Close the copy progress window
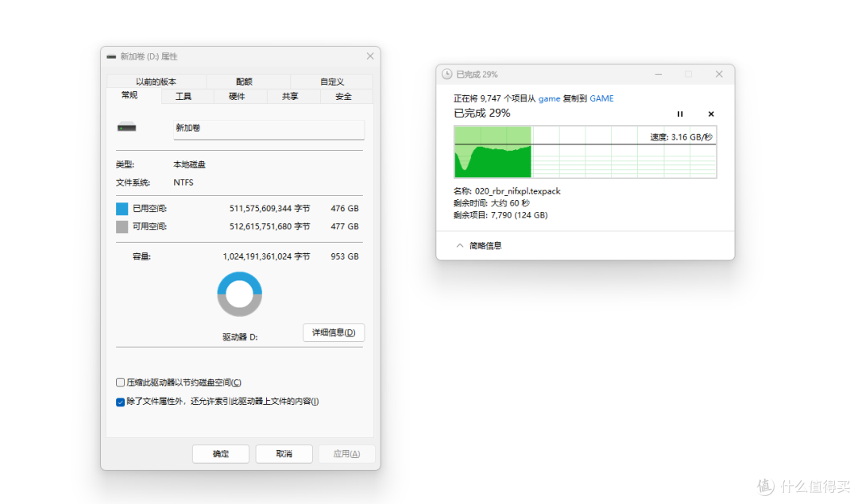The width and height of the screenshot is (858, 504). coord(719,75)
